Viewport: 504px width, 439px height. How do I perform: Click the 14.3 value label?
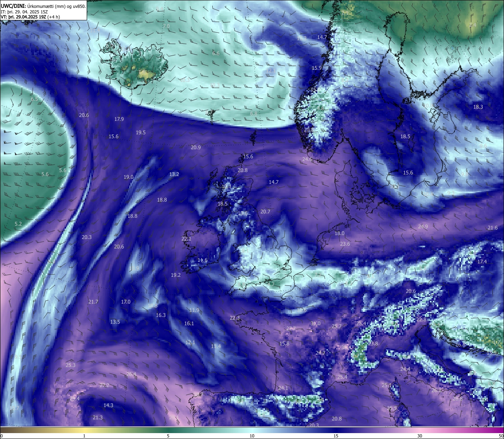click(108, 405)
